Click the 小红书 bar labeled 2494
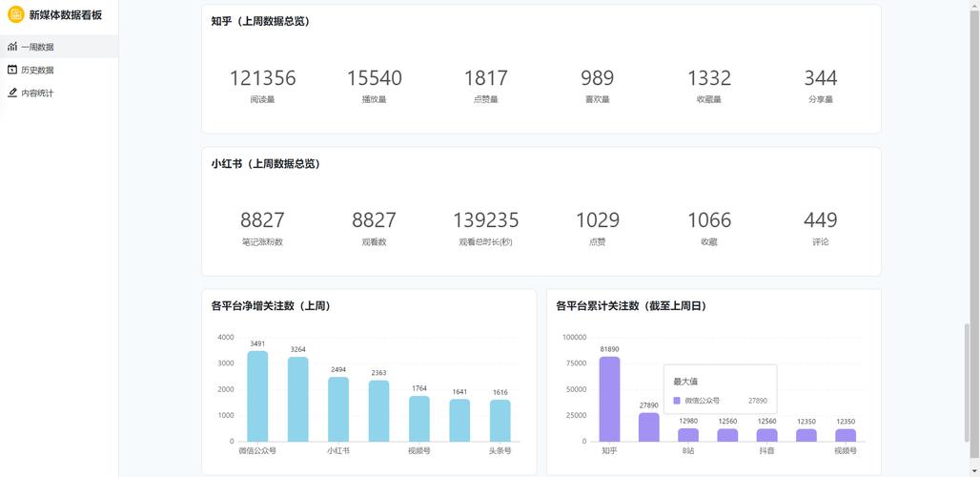980x477 pixels. (338, 409)
